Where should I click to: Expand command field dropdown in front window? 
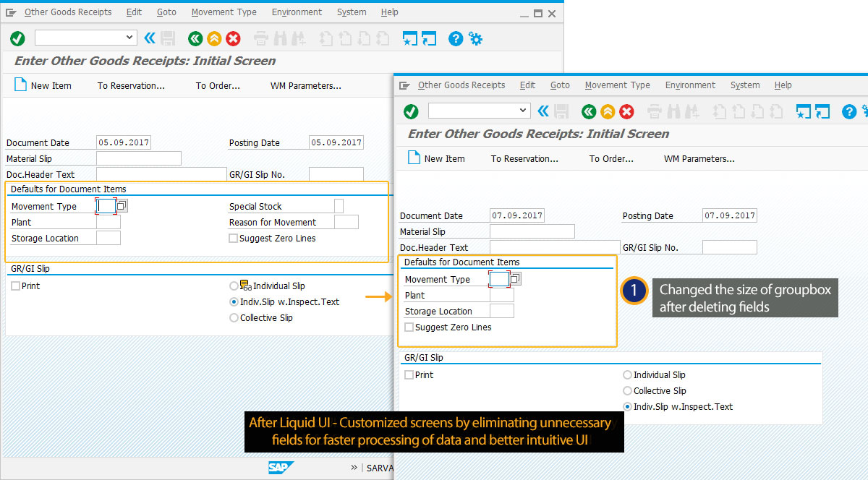[x=523, y=111]
